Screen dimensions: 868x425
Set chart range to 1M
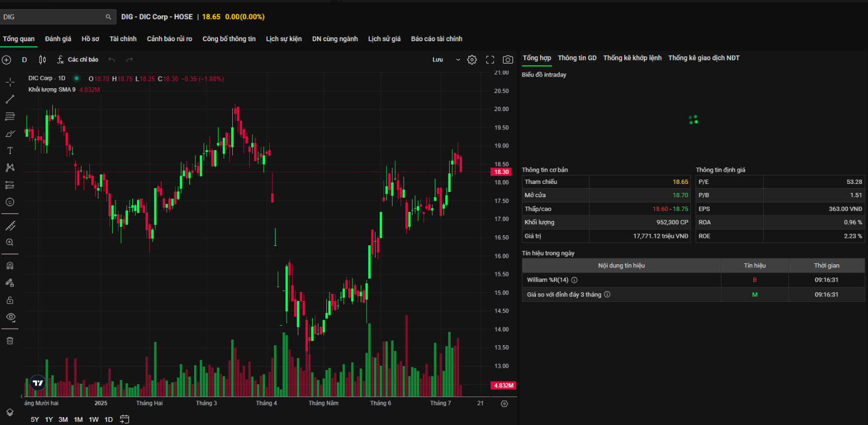tap(78, 419)
